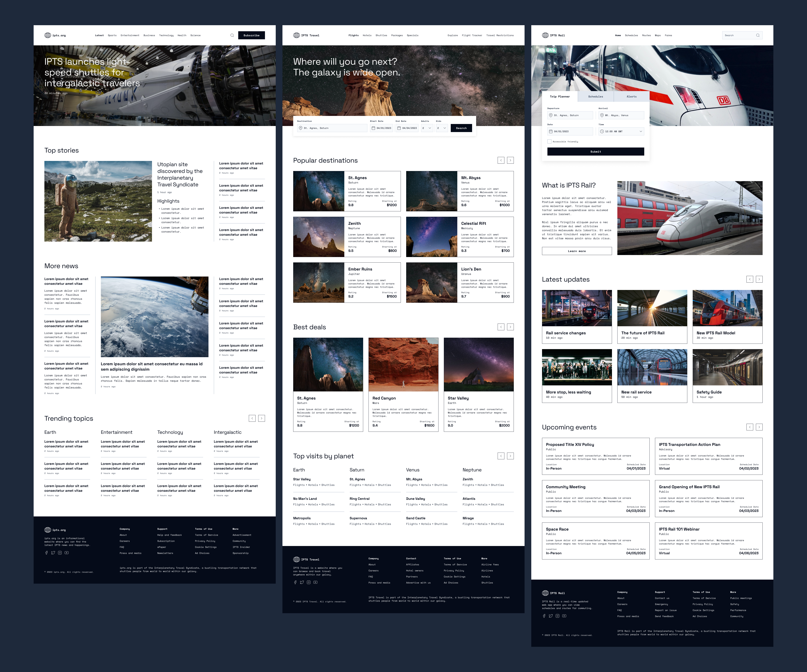
Task: Click the YouTube icon in IPTS Rail footer
Action: click(564, 616)
